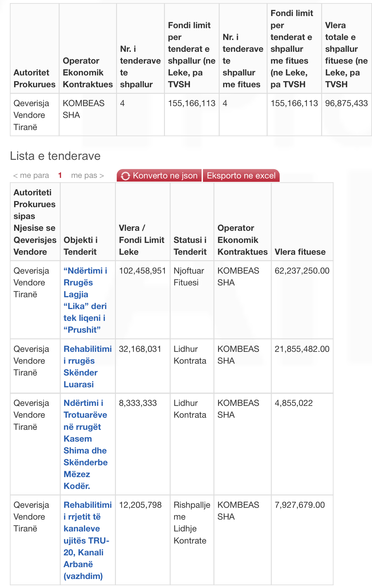Click the KOMBEAS SHA cell in summary table
Image resolution: width=372 pixels, height=588 pixels.
88,115
